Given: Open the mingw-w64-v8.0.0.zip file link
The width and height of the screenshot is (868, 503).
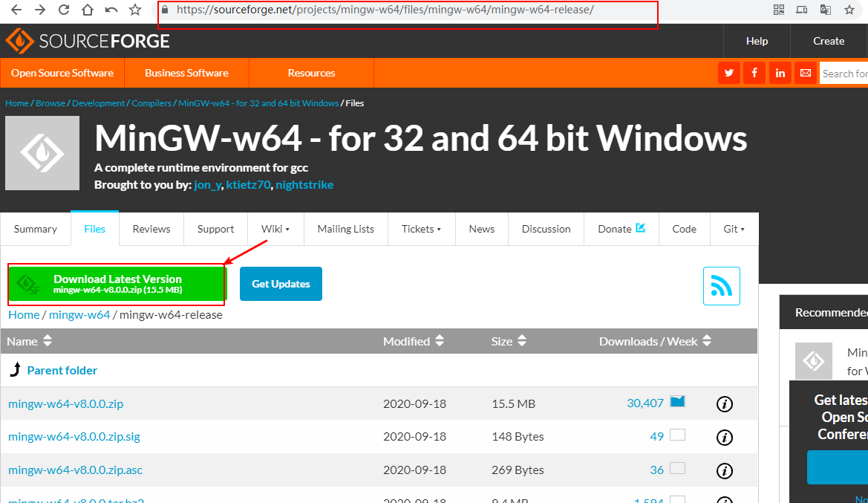Looking at the screenshot, I should coord(66,403).
